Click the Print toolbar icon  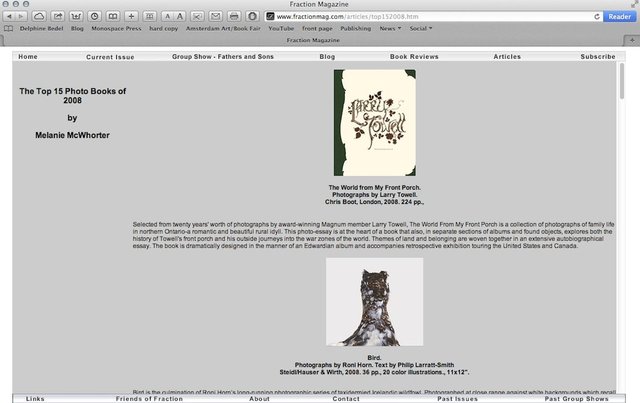[233, 17]
